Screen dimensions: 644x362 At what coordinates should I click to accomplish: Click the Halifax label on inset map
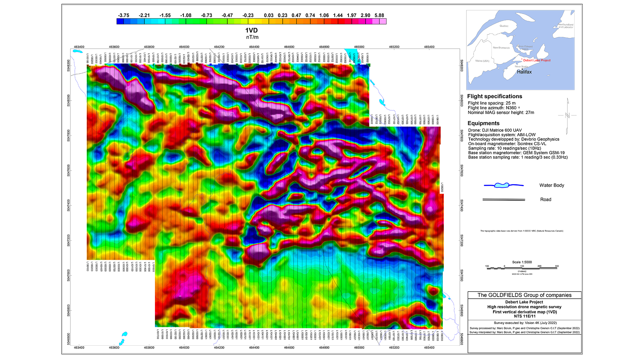[x=524, y=72]
